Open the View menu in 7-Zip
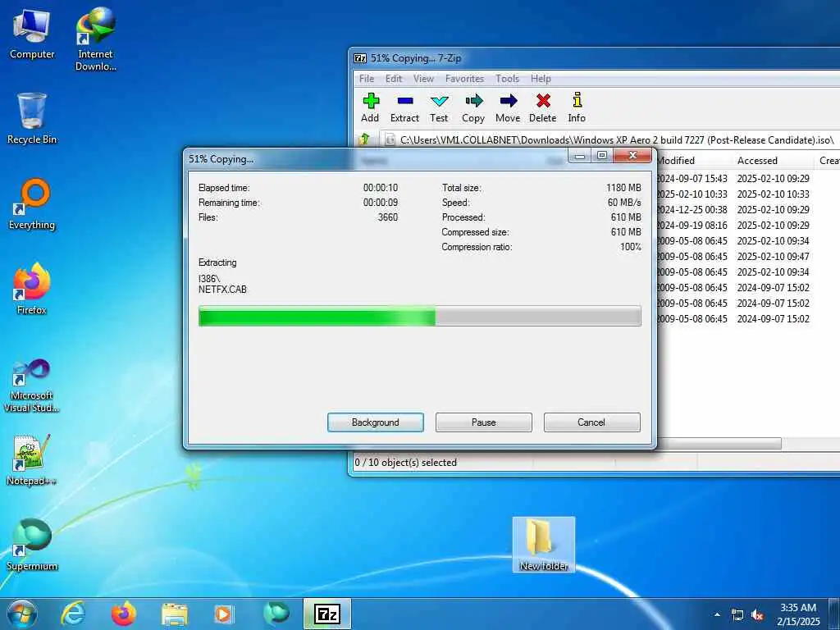The width and height of the screenshot is (840, 630). pyautogui.click(x=423, y=78)
